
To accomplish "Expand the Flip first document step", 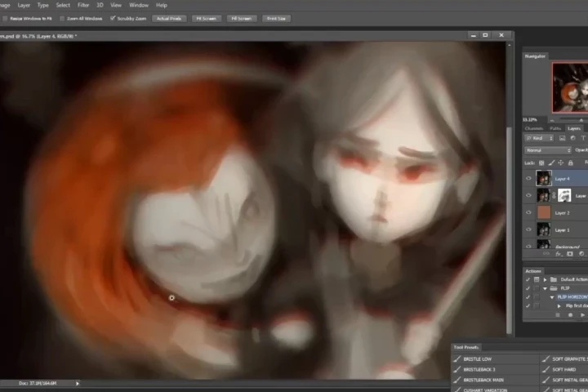I will pos(559,305).
